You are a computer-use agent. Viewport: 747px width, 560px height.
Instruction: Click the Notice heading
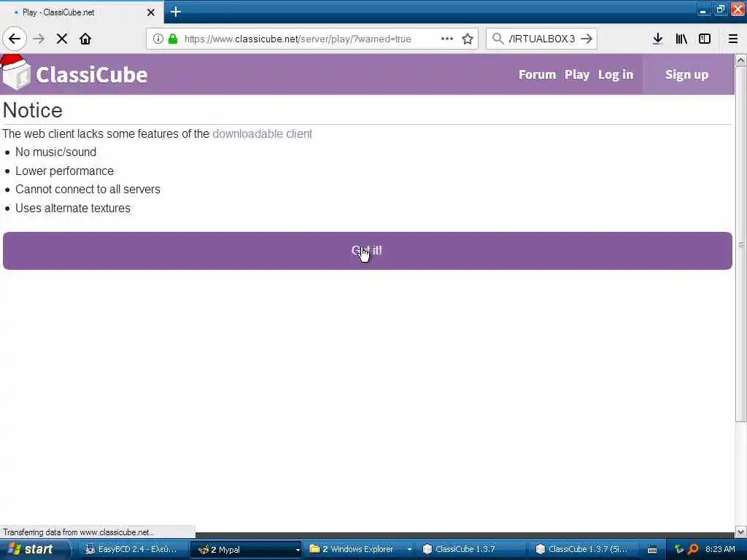coord(32,111)
